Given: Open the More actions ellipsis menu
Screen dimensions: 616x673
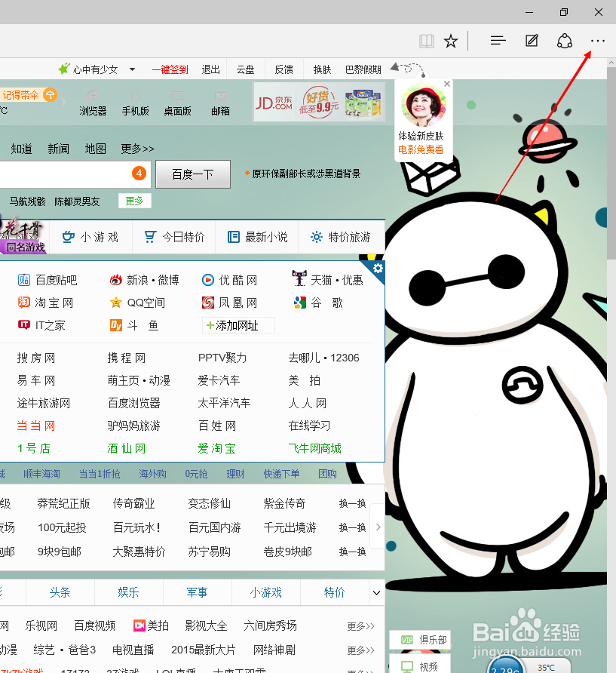Looking at the screenshot, I should (598, 41).
